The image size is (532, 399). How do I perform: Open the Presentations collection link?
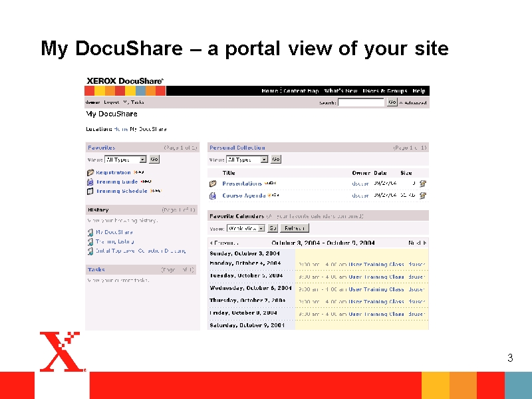pos(242,184)
